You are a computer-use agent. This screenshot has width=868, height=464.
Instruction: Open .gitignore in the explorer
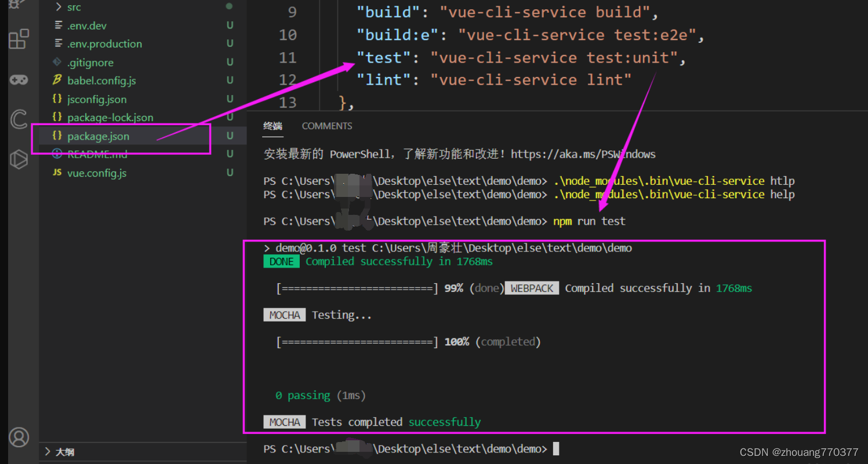(x=90, y=62)
